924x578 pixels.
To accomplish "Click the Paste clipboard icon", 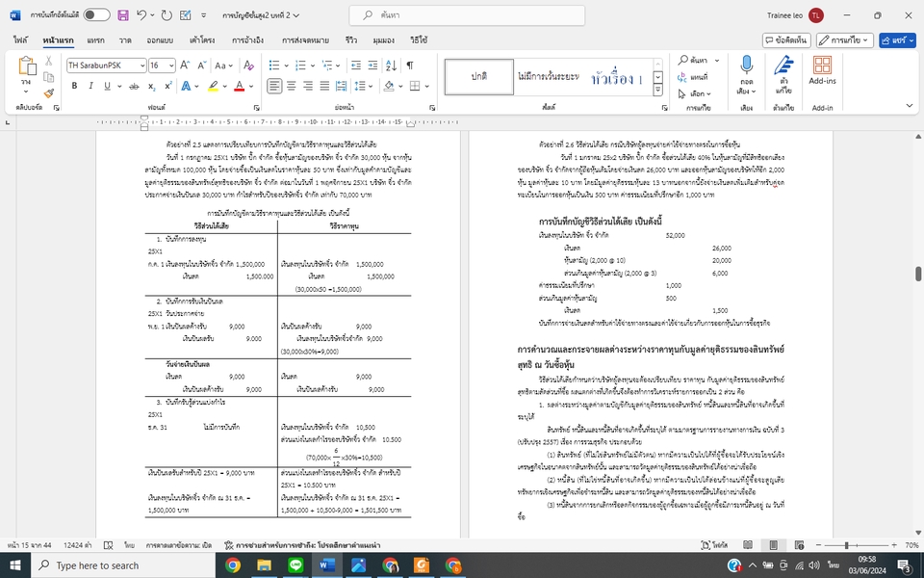I will tap(26, 66).
